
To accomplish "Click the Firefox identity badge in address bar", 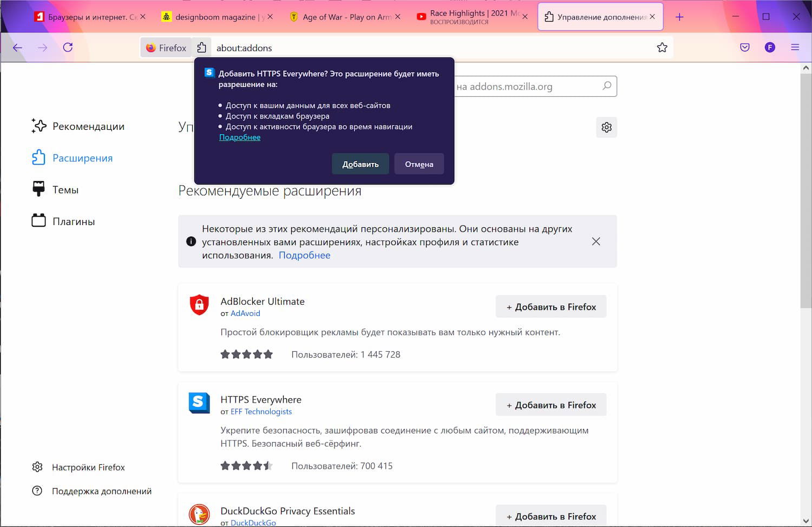I will tap(166, 48).
